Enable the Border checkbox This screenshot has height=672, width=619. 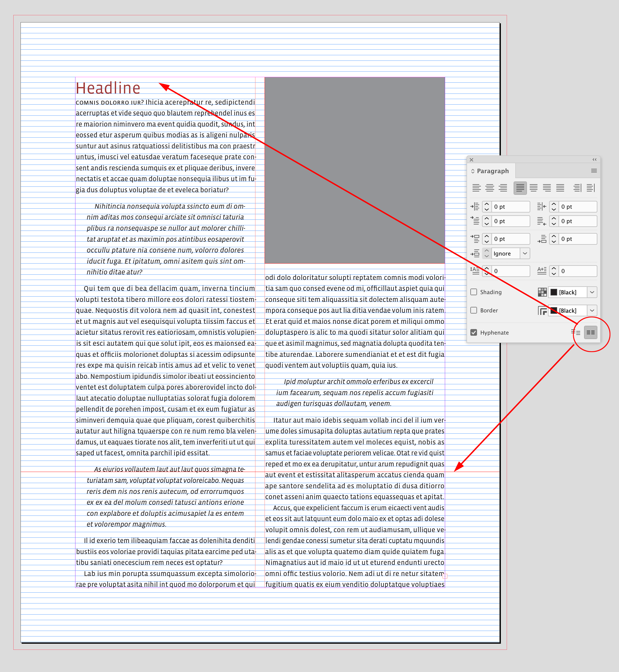pos(474,310)
